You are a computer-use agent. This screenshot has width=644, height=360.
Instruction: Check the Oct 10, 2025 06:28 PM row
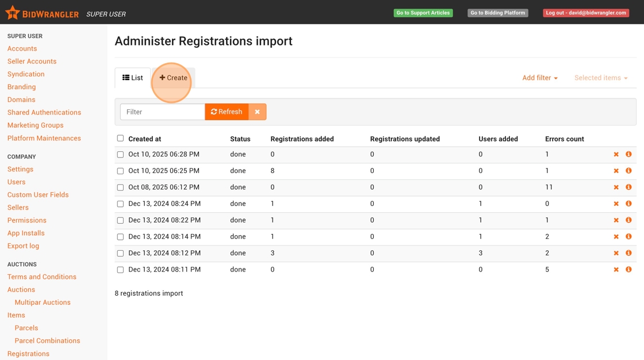click(120, 155)
